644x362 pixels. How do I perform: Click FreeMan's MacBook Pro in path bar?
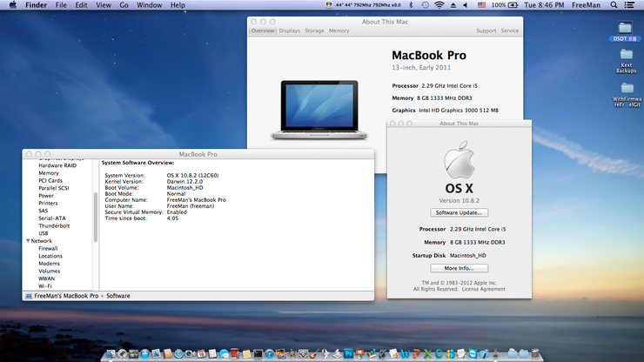pyautogui.click(x=66, y=296)
